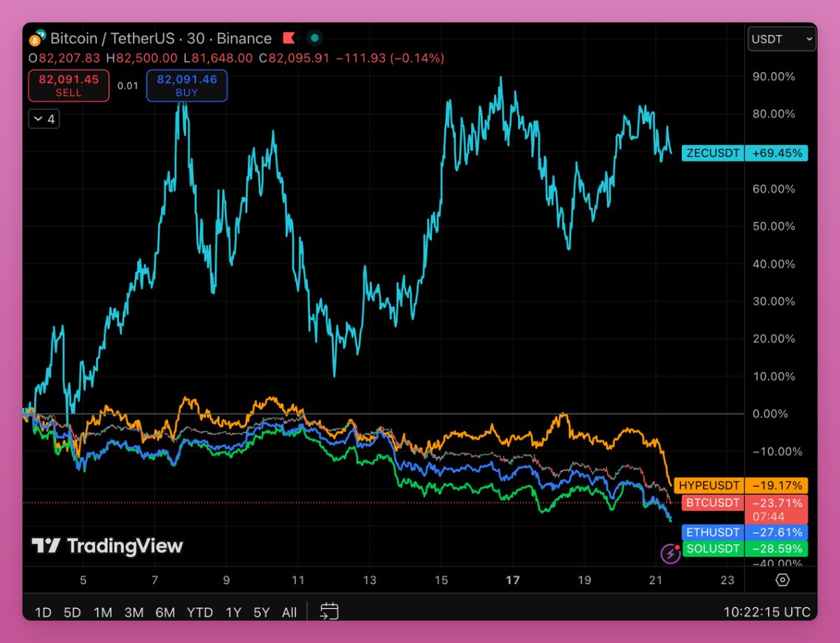The width and height of the screenshot is (840, 643).
Task: Click the red flag icon in the symbol legend
Action: (x=288, y=38)
